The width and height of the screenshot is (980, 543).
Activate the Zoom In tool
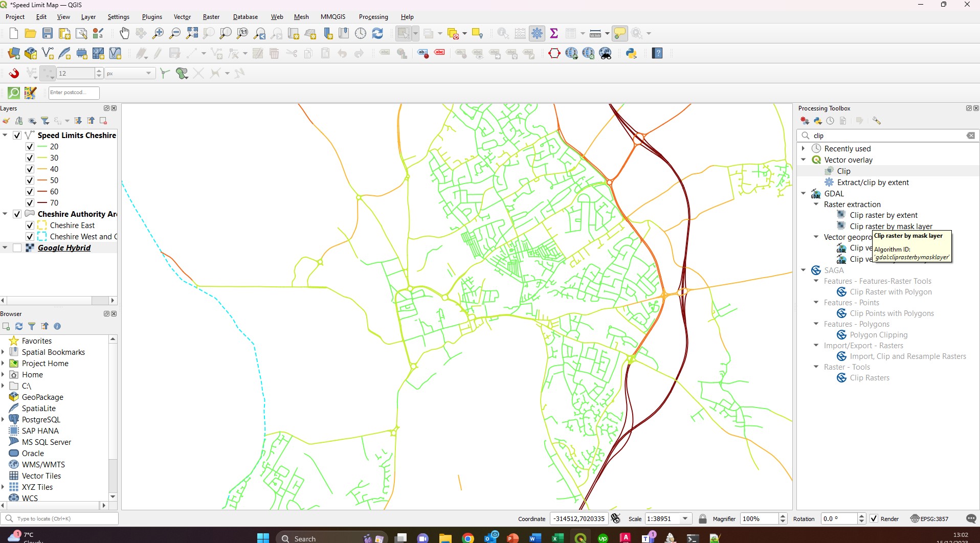[158, 33]
